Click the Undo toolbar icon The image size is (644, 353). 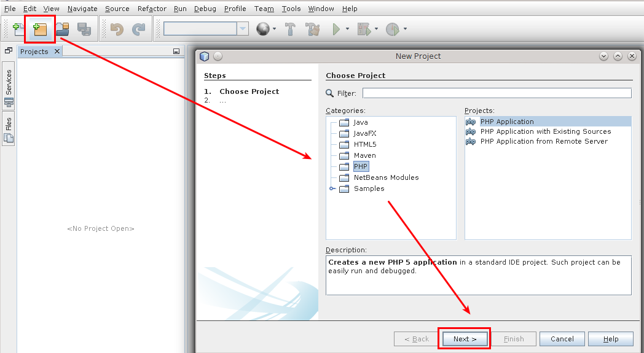coord(117,29)
